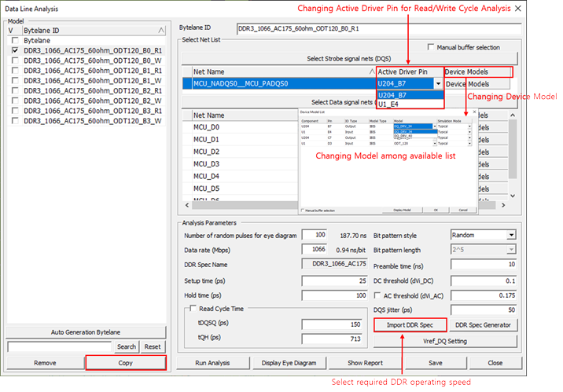Open the Display Eye Diagram view
The height and width of the screenshot is (392, 563).
click(289, 363)
